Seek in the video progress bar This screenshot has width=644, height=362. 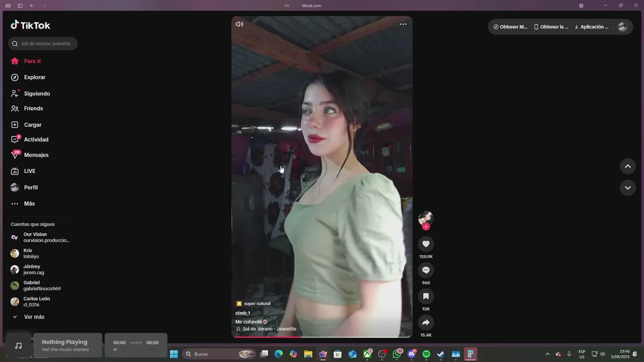point(322,337)
